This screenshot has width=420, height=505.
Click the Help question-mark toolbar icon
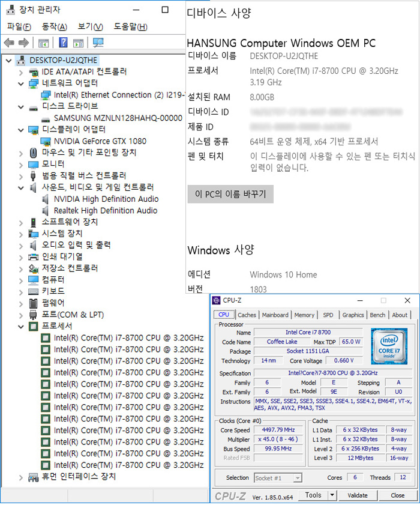(x=63, y=43)
